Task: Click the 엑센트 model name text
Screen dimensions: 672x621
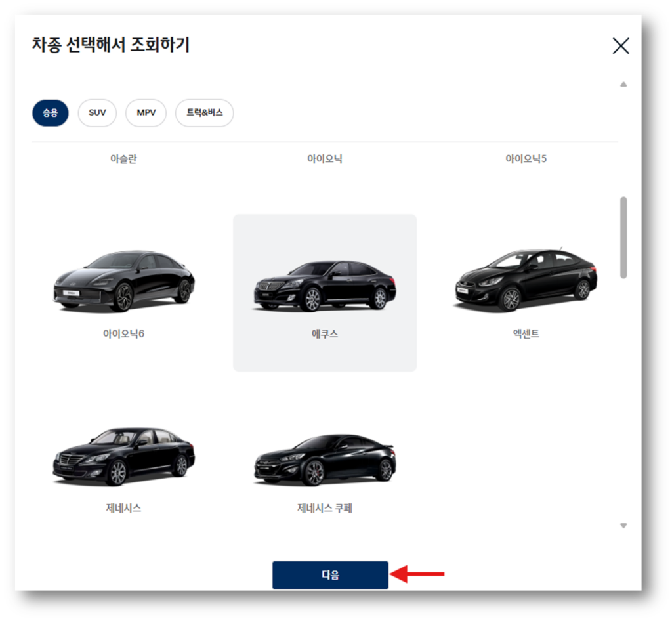Action: [x=525, y=333]
